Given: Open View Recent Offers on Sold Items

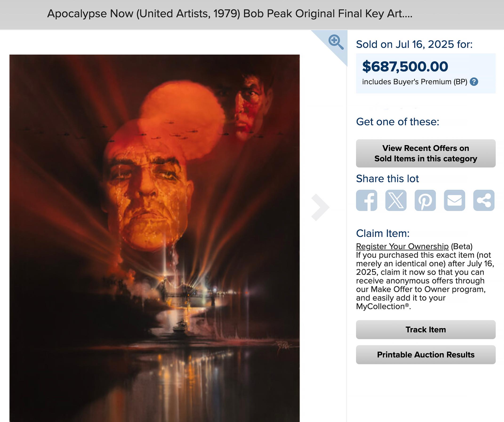Looking at the screenshot, I should click(x=426, y=153).
